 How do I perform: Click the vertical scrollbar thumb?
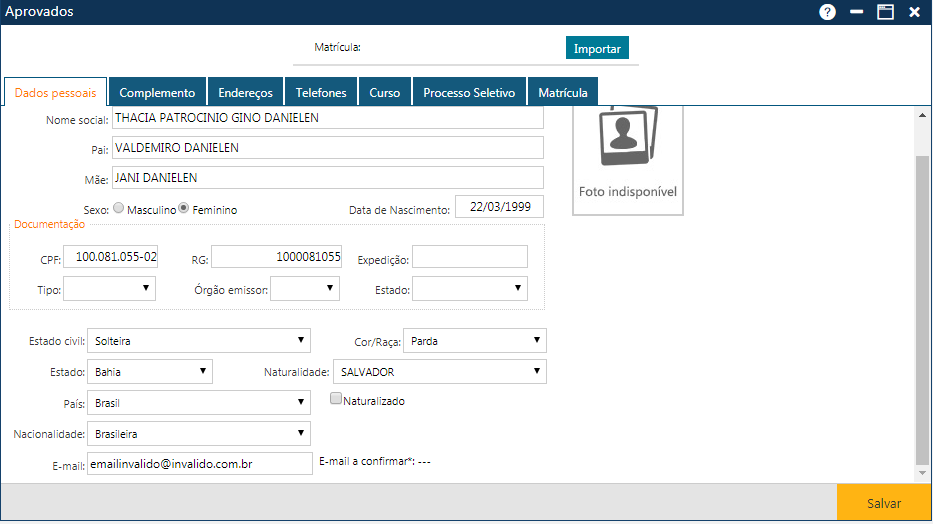coord(922,310)
